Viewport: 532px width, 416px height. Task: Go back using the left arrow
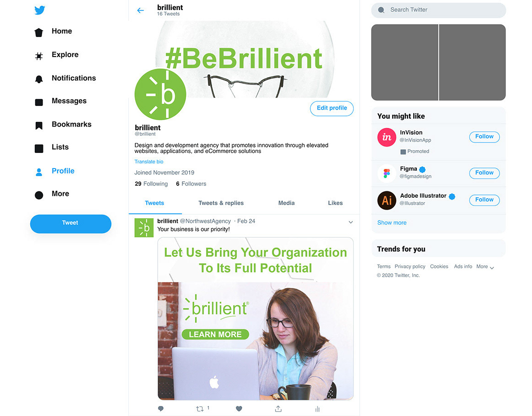140,11
